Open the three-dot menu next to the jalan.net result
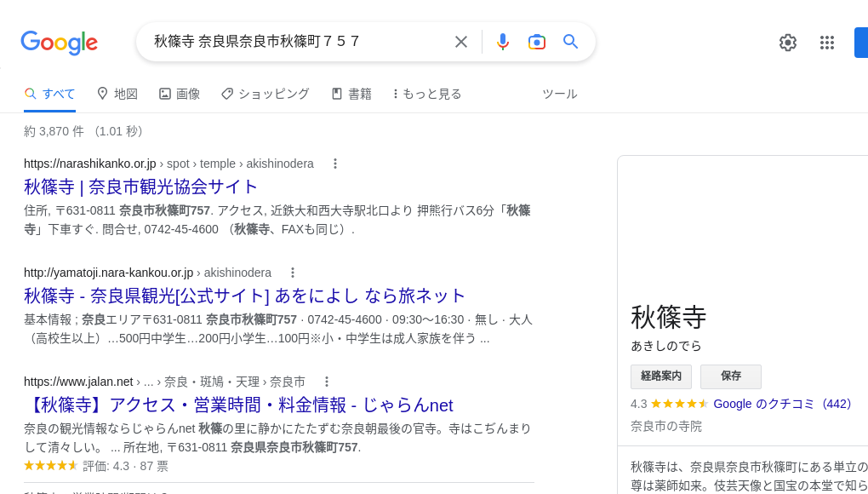The height and width of the screenshot is (494, 868). pos(326,382)
